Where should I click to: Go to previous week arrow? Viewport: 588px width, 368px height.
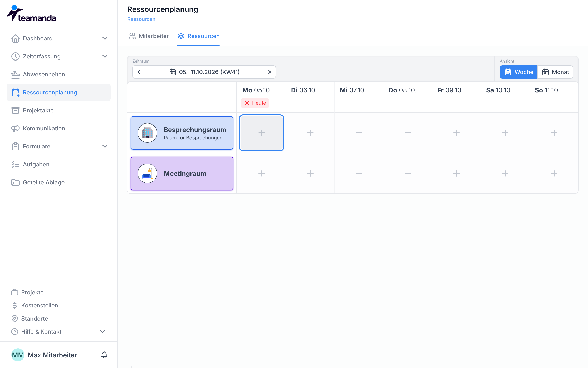click(x=139, y=72)
